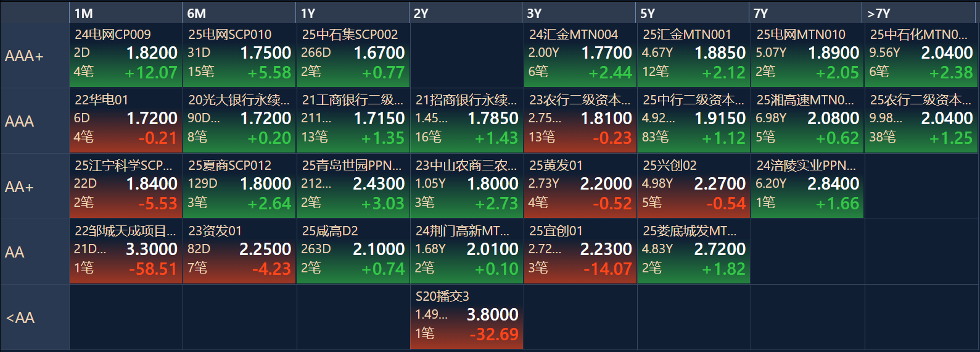Screen dimensions: 980x352
Task: Select 25汇金MTN001 in 5Y column
Action: [693, 55]
